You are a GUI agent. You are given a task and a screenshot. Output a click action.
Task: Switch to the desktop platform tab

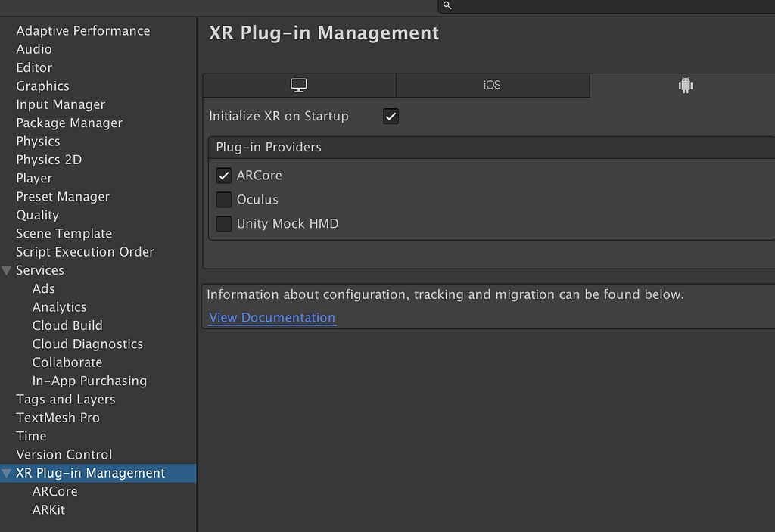coord(299,85)
